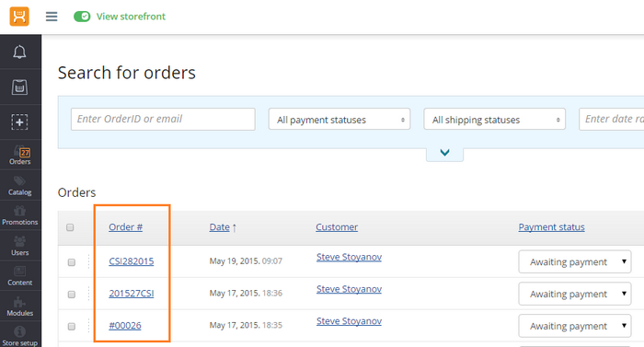Open the marketplace store icon in sidebar
This screenshot has width=644, height=347.
[19, 87]
